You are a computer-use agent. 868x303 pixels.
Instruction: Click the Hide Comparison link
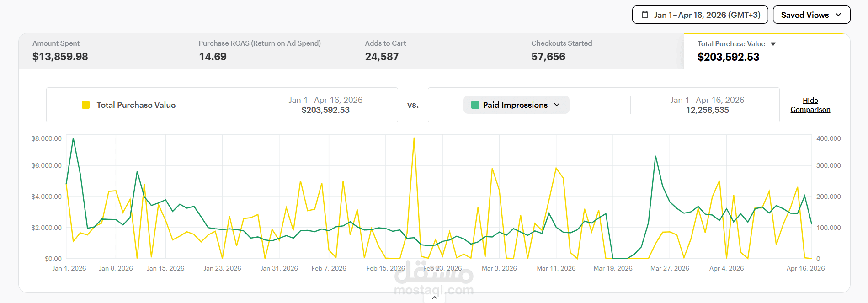point(810,105)
